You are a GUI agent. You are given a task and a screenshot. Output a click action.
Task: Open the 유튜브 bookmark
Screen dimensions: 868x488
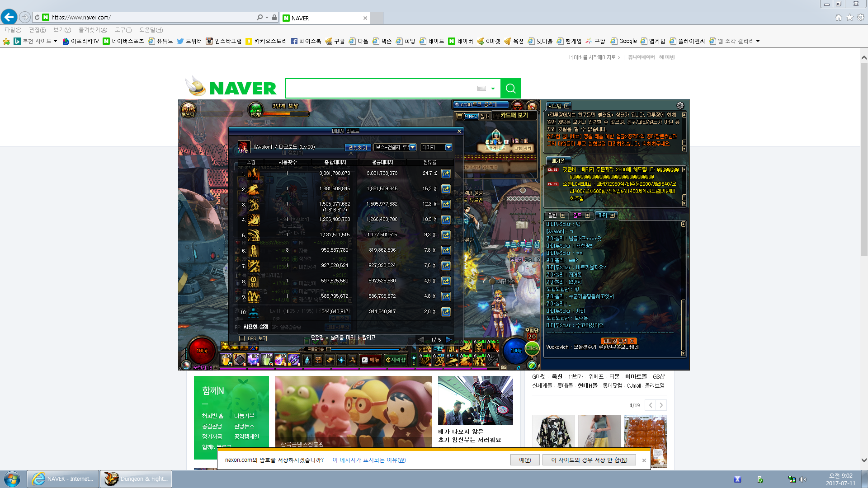[161, 41]
